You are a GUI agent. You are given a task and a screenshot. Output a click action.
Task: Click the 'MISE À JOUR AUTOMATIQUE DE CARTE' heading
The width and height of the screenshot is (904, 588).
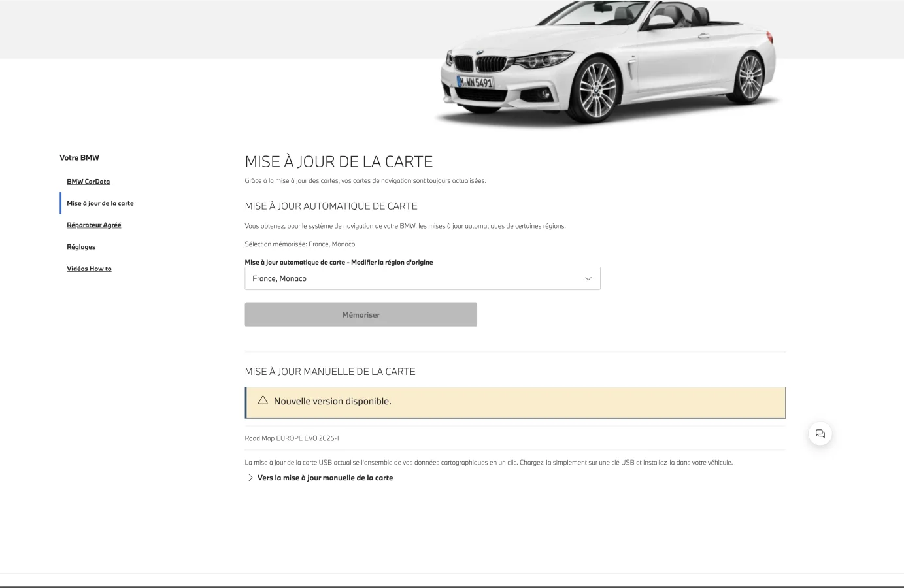(x=331, y=206)
